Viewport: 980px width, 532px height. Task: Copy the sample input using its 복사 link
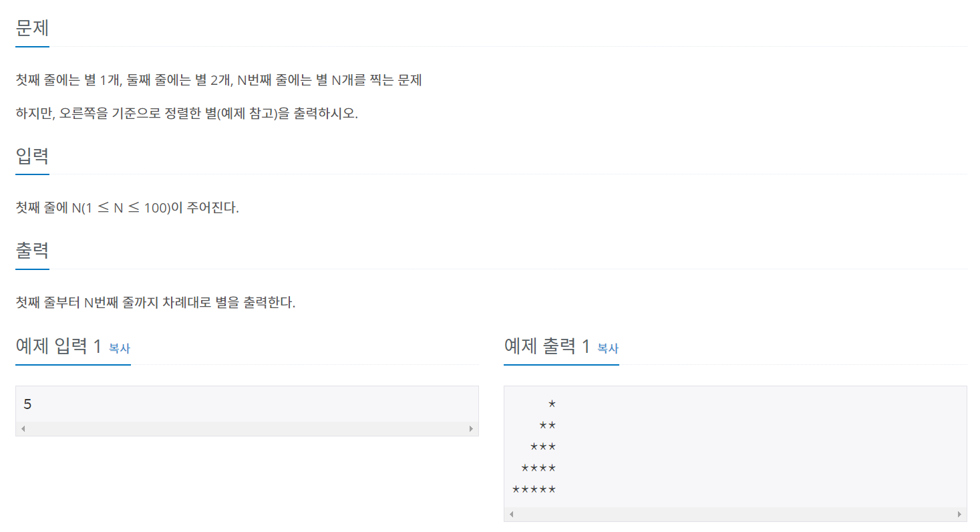[x=118, y=348]
